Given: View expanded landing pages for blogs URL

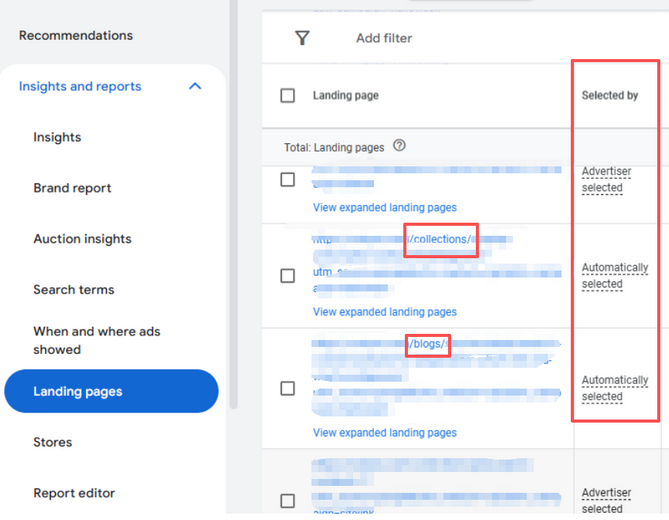Looking at the screenshot, I should click(x=384, y=433).
